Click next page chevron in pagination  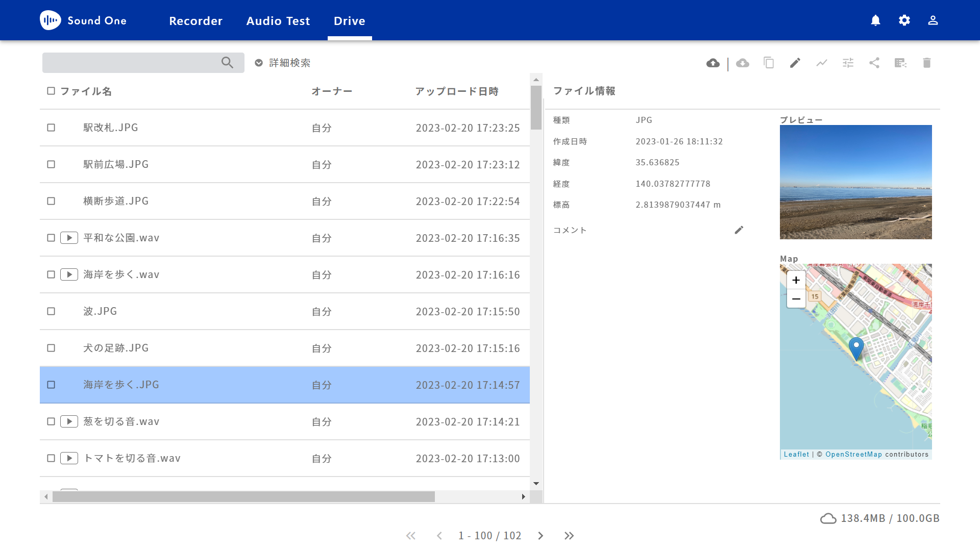pyautogui.click(x=541, y=536)
